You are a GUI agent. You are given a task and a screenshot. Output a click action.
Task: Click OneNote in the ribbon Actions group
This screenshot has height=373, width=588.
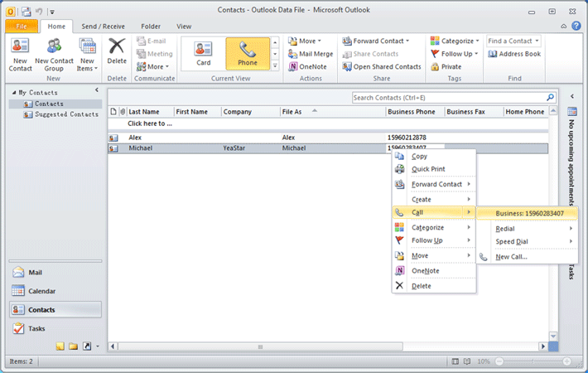tap(307, 66)
